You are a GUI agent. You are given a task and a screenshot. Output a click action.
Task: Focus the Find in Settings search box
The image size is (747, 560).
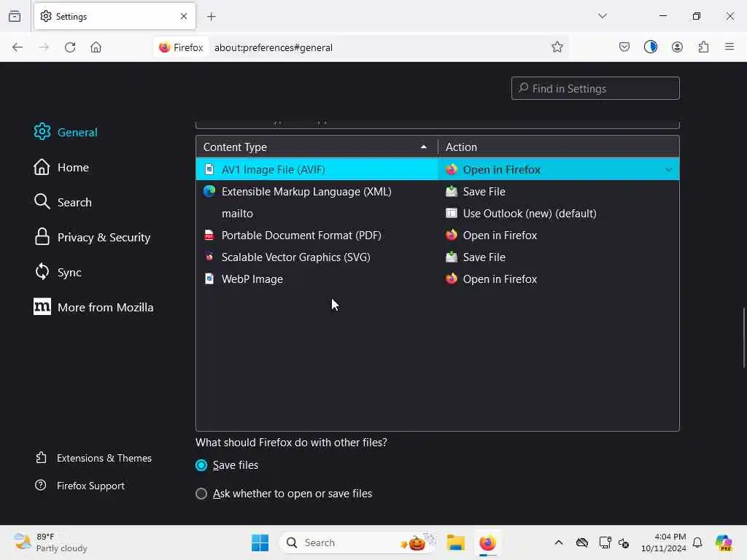595,88
